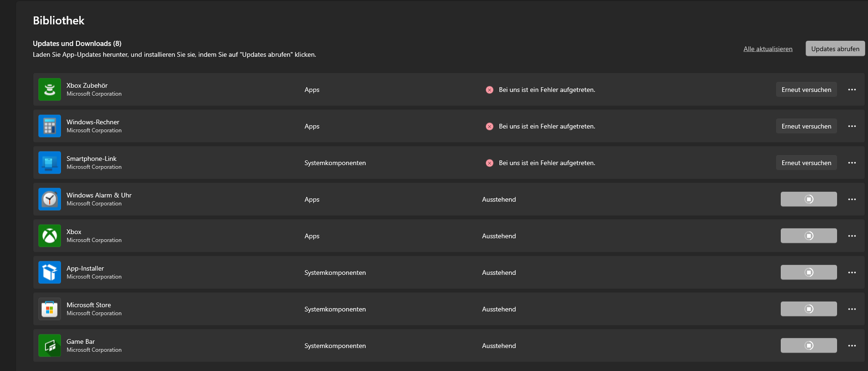Viewport: 868px width, 371px height.
Task: Click the App-Installer package icon
Action: pyautogui.click(x=50, y=273)
